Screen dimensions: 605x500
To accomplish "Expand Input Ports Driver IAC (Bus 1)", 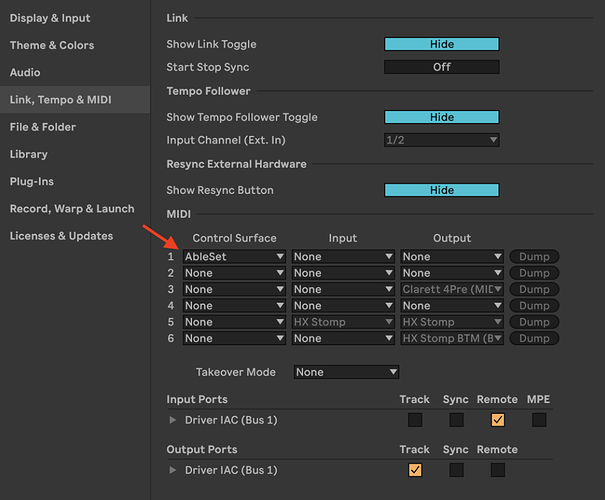I will click(174, 420).
